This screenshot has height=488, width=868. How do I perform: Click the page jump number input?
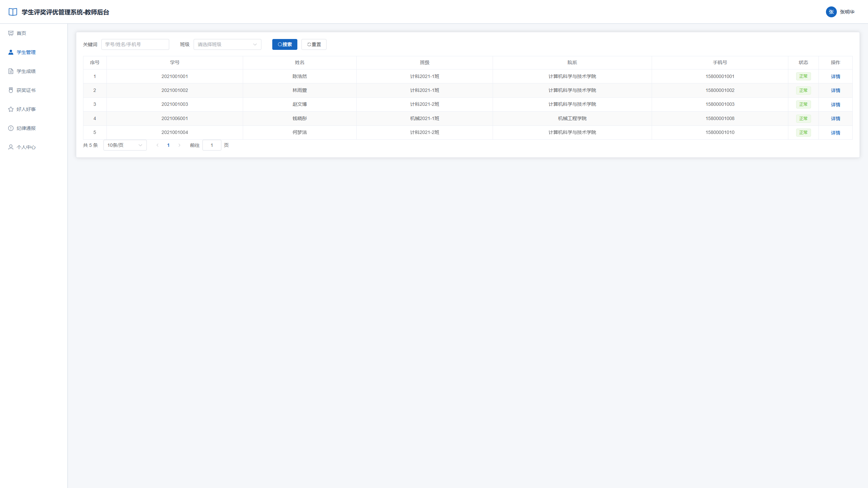[212, 145]
